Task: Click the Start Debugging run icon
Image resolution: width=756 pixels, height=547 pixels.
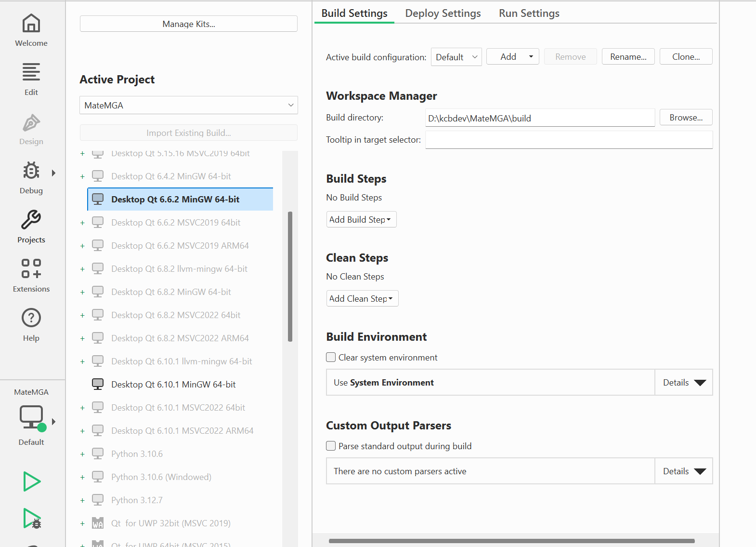Action: click(32, 519)
